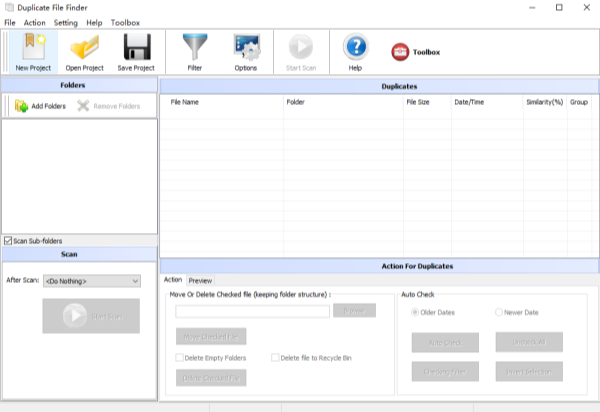Toggle the Scan Sub-folders checkbox

(8, 241)
